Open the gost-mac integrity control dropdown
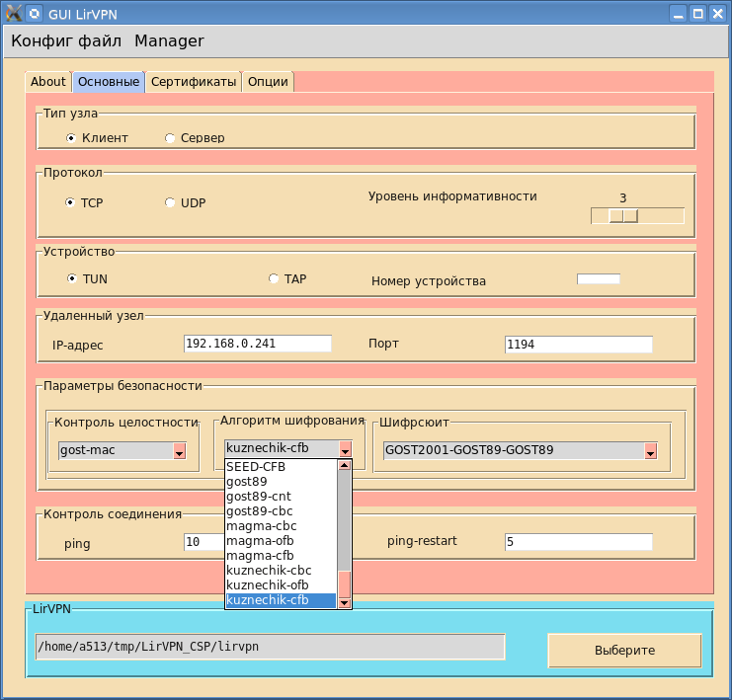 180,451
